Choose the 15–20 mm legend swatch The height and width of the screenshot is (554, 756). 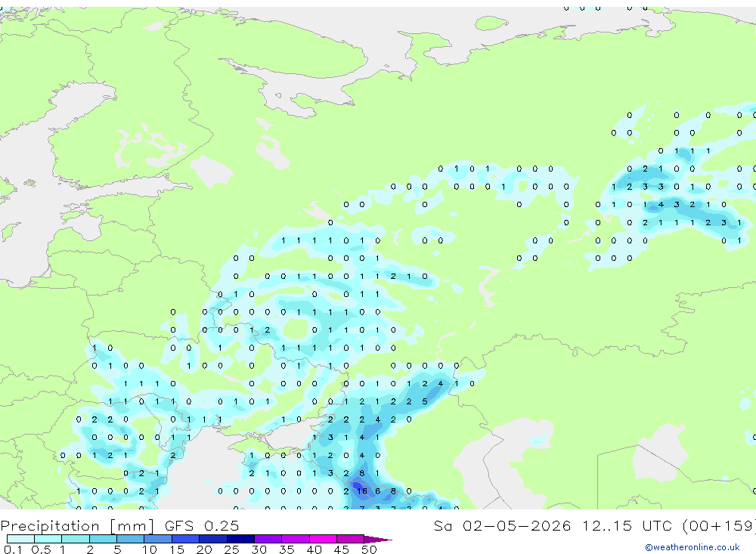(185, 539)
